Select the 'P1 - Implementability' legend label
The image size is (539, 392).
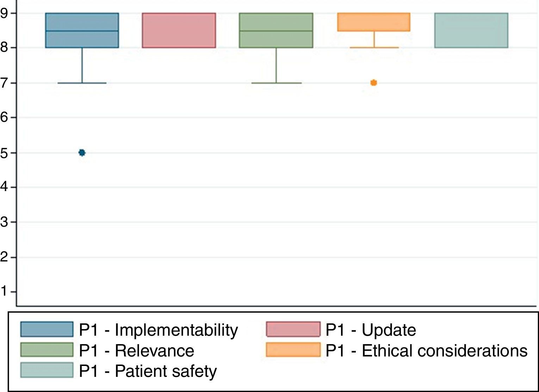(x=159, y=330)
